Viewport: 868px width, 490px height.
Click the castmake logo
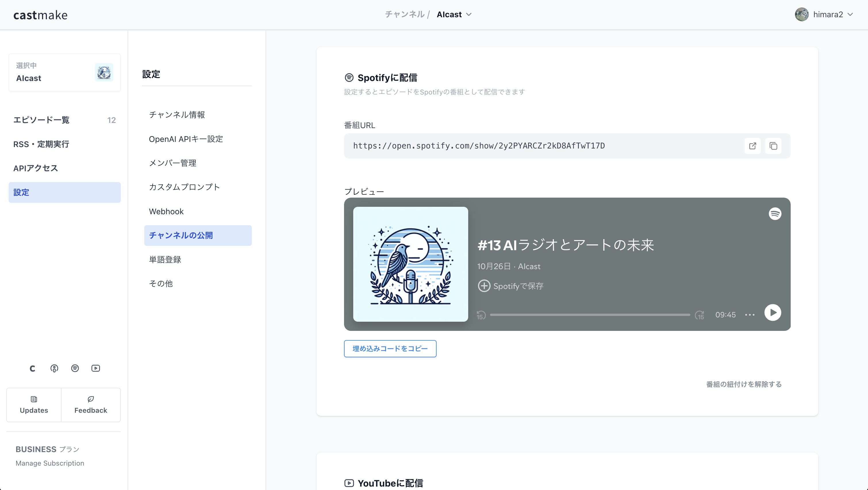pyautogui.click(x=41, y=15)
